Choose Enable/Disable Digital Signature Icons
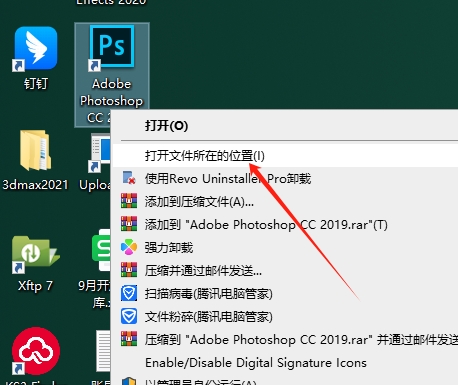Viewport: 458px width, 385px height. (x=285, y=362)
